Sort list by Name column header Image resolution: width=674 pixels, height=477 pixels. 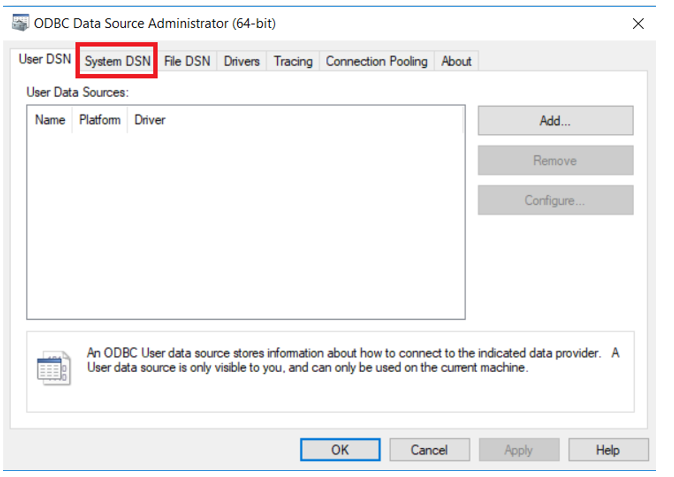click(50, 120)
